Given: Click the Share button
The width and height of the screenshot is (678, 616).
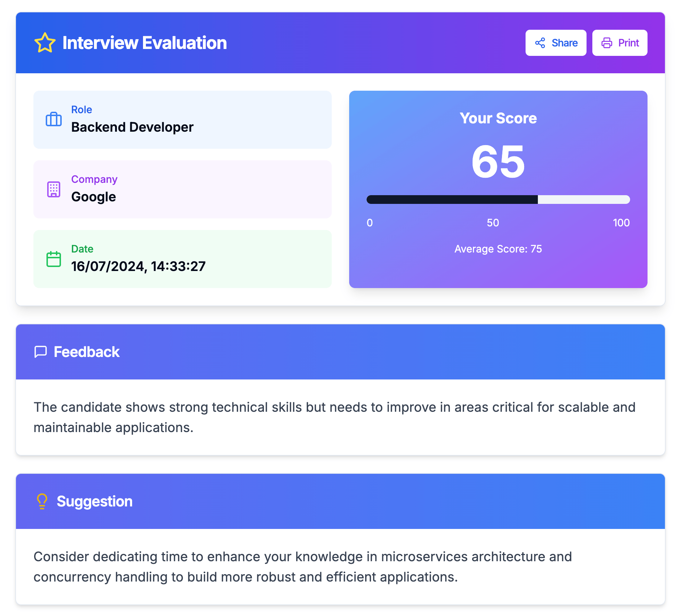Looking at the screenshot, I should pyautogui.click(x=556, y=43).
